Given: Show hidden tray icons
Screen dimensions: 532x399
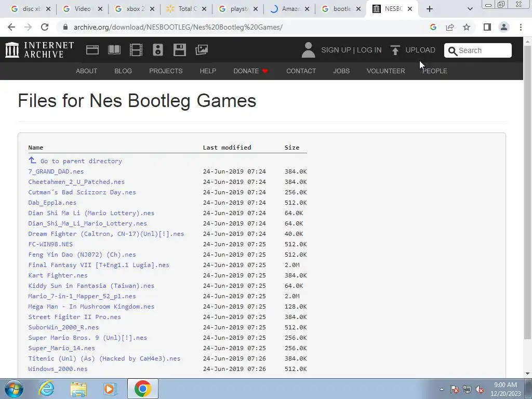Looking at the screenshot, I should click(x=442, y=389).
